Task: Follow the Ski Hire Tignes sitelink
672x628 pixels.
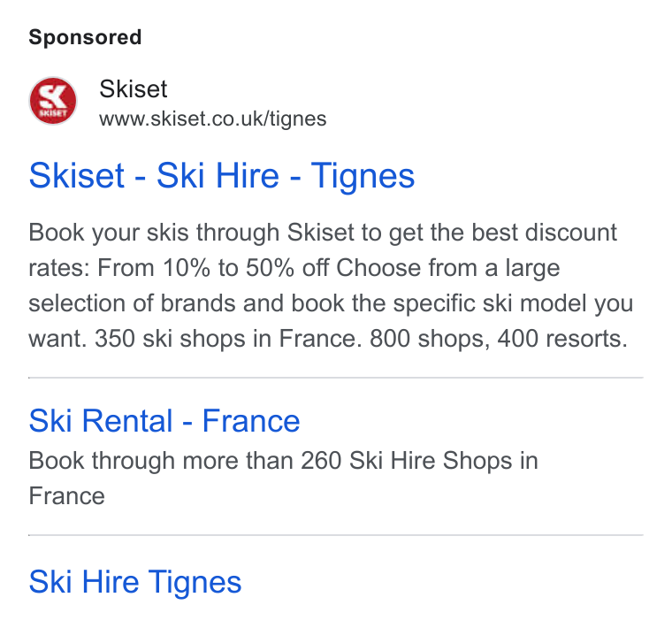Action: (x=135, y=582)
